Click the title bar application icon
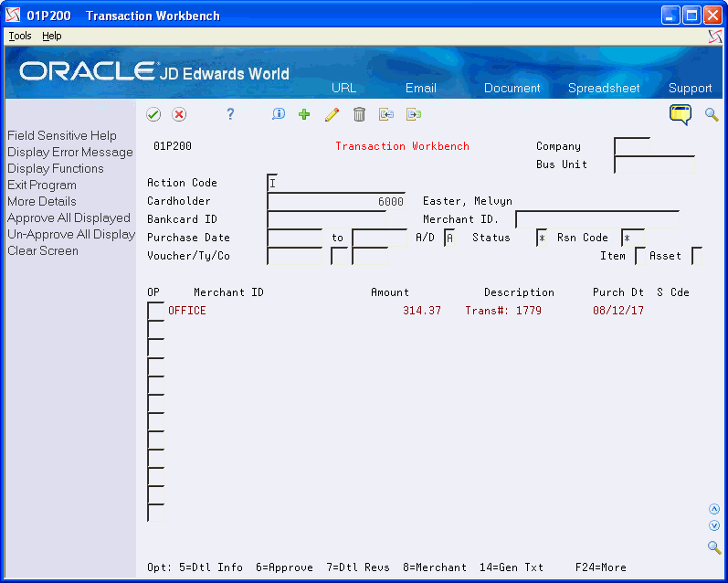 pyautogui.click(x=13, y=16)
